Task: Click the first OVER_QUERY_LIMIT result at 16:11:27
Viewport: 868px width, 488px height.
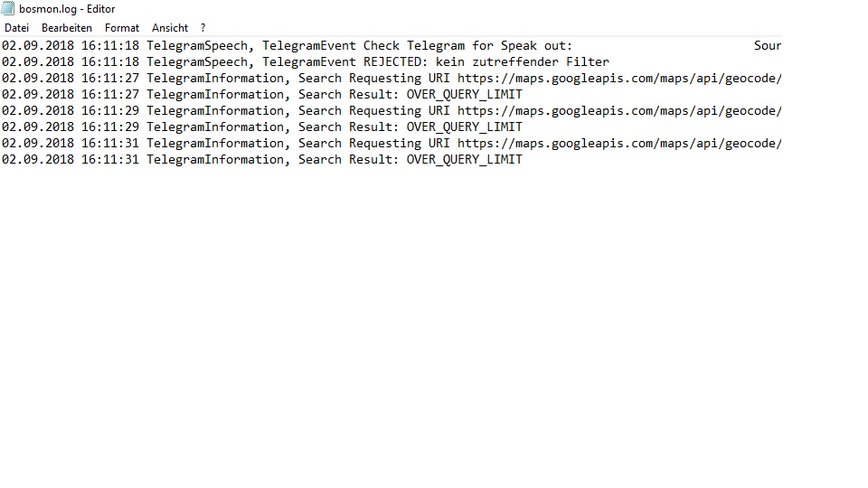Action: pos(464,95)
